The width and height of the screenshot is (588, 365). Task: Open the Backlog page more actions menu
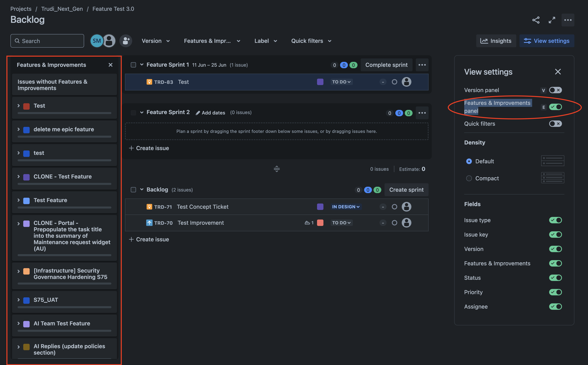coord(568,20)
